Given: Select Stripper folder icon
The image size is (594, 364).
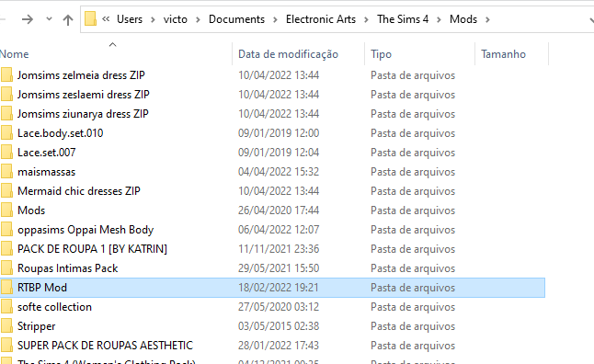Looking at the screenshot, I should tap(6, 326).
